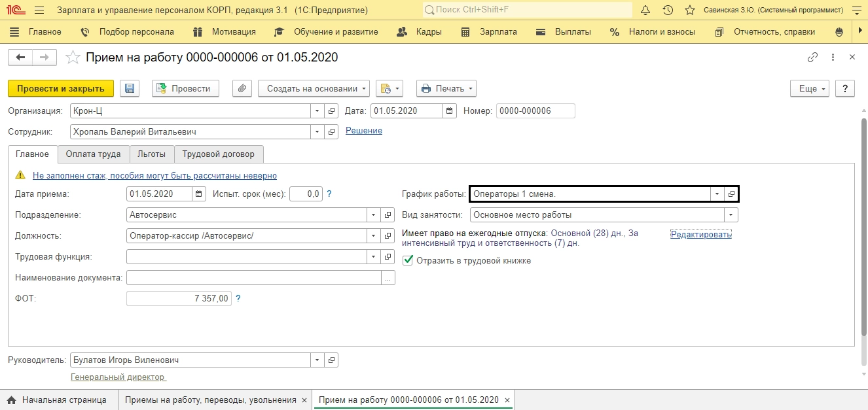This screenshot has height=410, width=868.
Task: Expand Должность dropdown list
Action: [x=374, y=235]
